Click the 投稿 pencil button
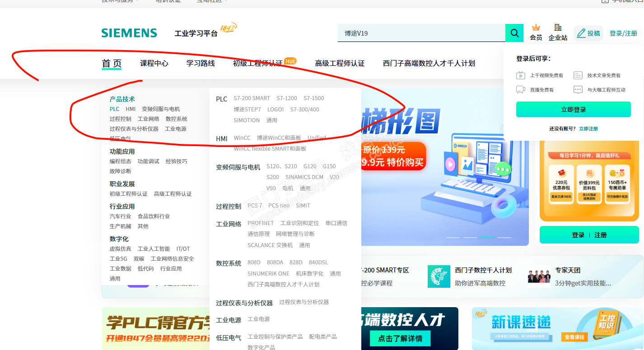Screen dimensions: 644x350 588,33
